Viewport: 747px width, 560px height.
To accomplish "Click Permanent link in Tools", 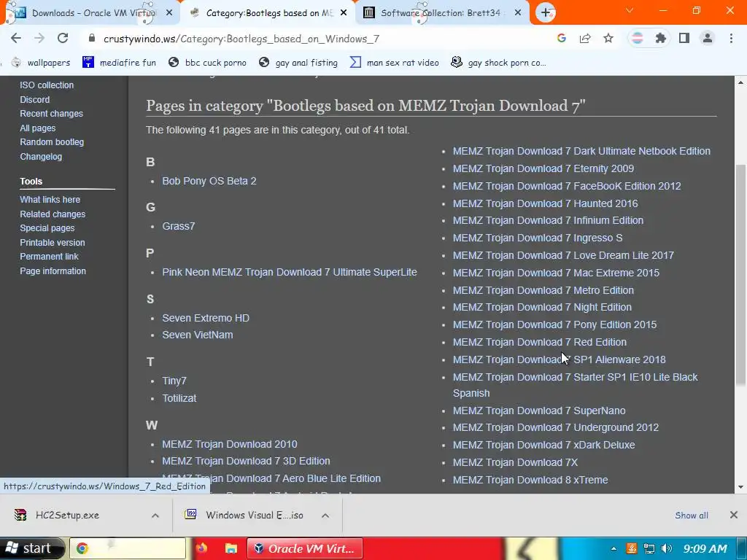I will click(49, 256).
